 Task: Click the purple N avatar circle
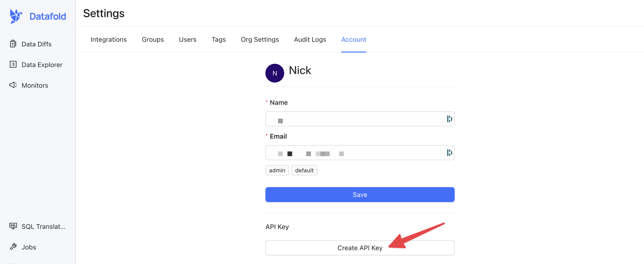[275, 73]
